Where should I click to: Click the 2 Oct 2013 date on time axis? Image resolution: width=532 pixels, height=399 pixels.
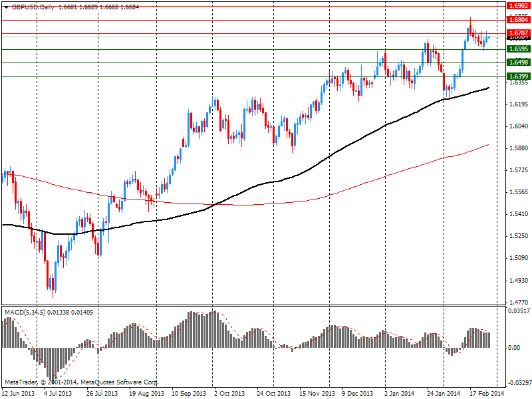pos(229,393)
